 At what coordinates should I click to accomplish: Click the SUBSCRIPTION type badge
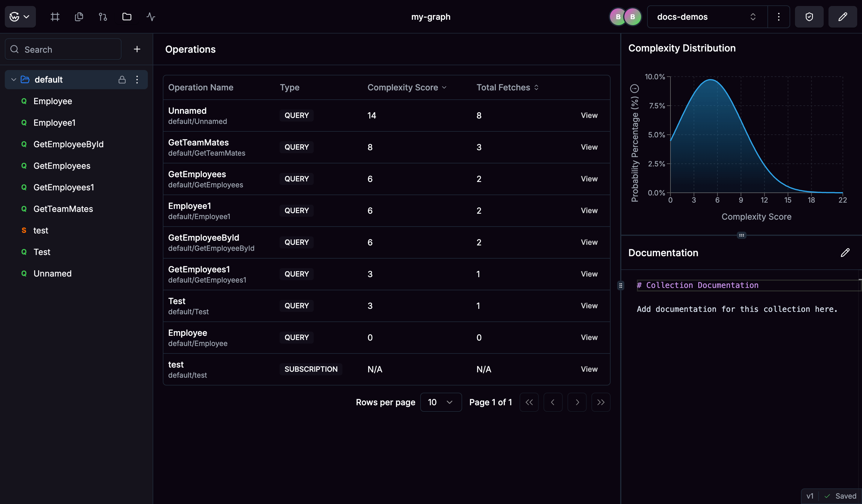point(311,369)
